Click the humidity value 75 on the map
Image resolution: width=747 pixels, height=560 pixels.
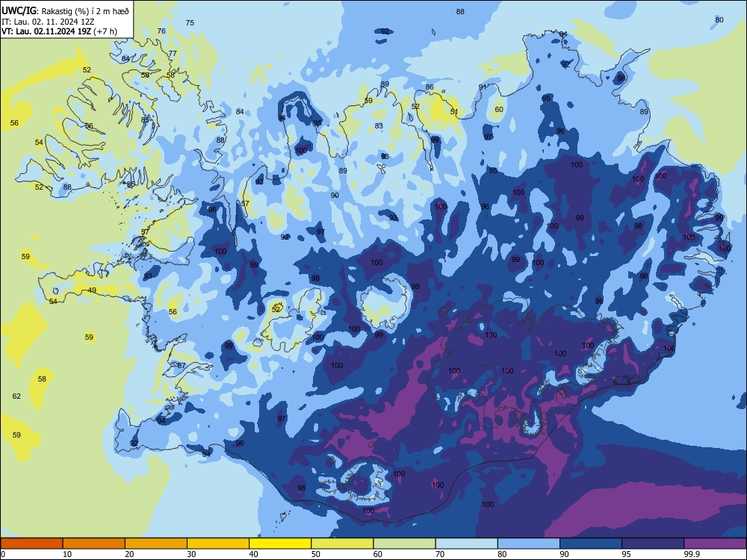coord(190,23)
